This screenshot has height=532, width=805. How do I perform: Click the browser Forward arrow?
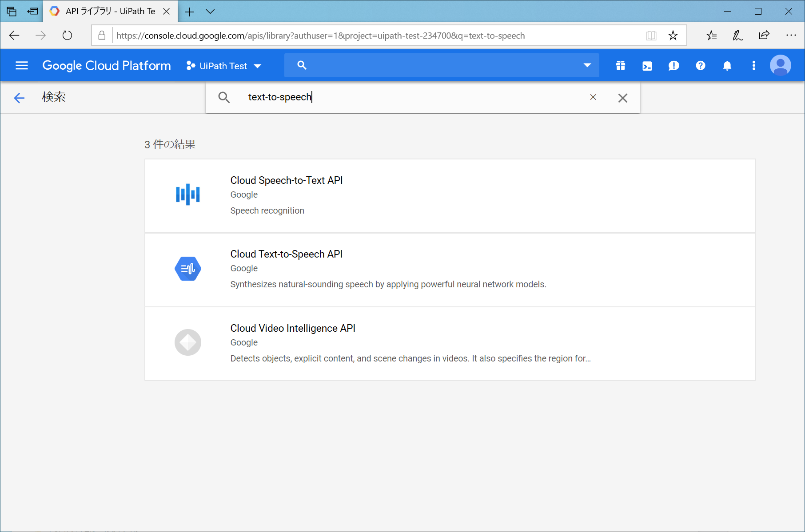point(40,36)
